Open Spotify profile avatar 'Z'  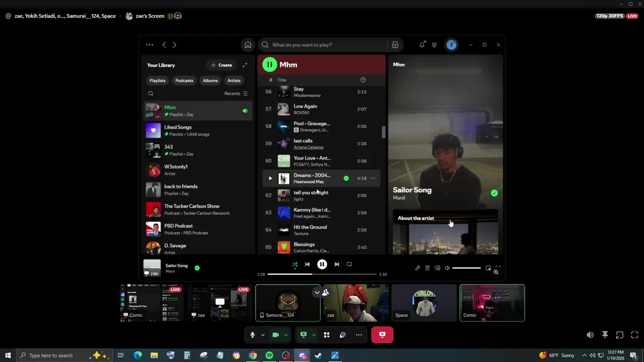point(451,45)
